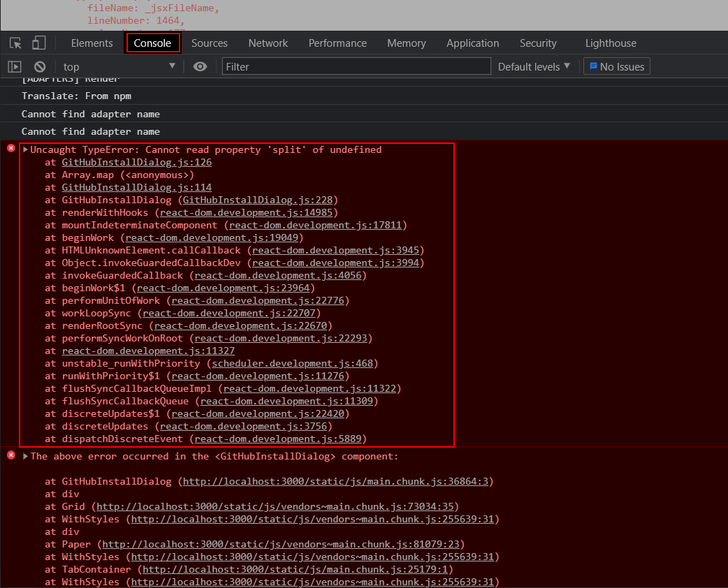Click the red error icon beside Uncaught TypeError
This screenshot has height=588, width=728.
[11, 148]
